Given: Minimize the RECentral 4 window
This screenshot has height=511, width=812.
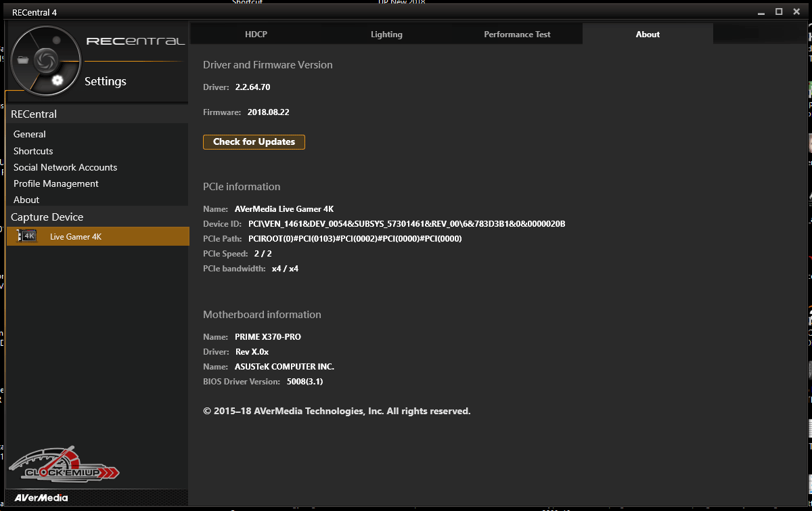Looking at the screenshot, I should 762,12.
